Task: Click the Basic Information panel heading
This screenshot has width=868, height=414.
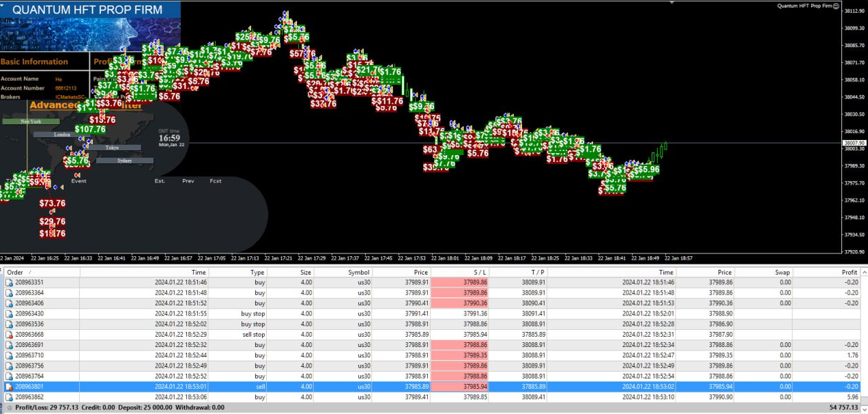Action: point(34,61)
